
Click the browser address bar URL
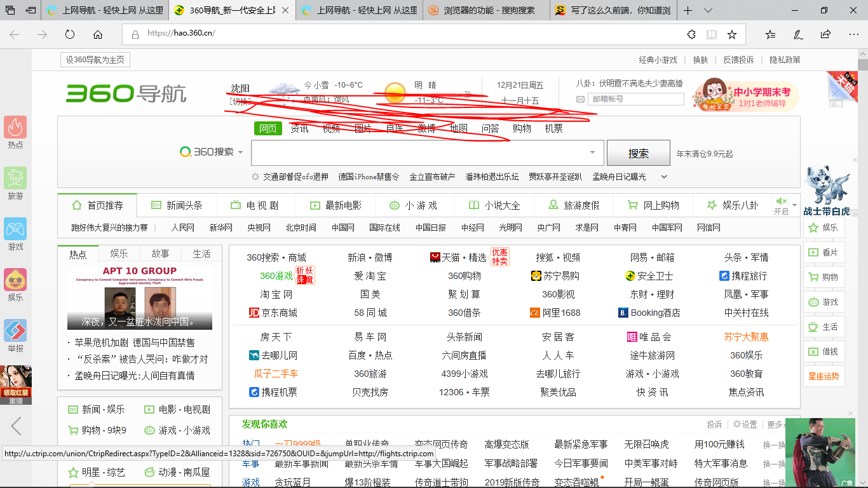181,34
